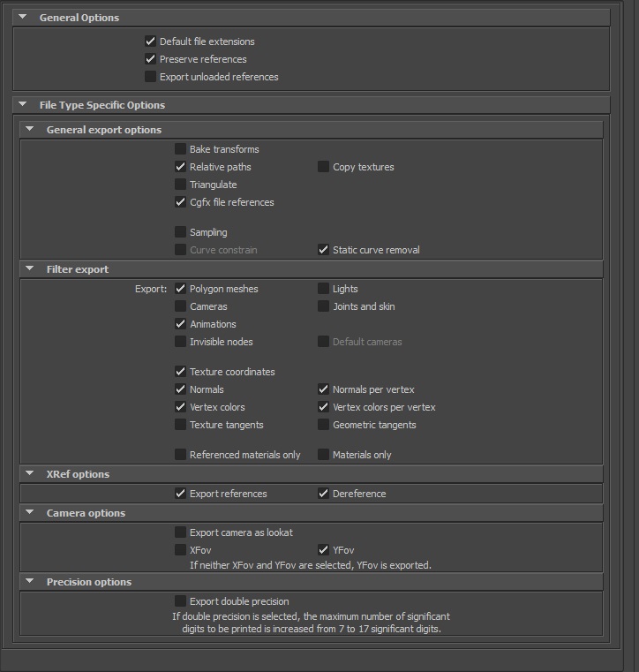
Task: Uncheck Animations export option
Action: 181,324
